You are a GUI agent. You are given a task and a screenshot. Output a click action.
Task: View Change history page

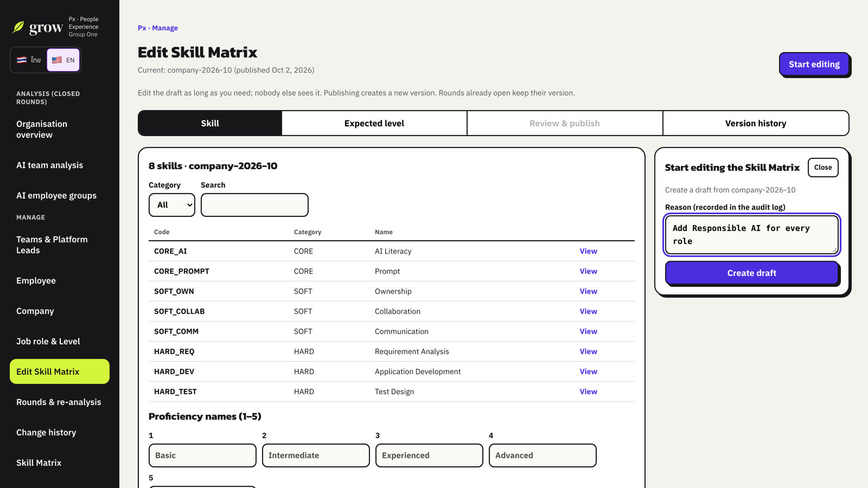coord(60,432)
